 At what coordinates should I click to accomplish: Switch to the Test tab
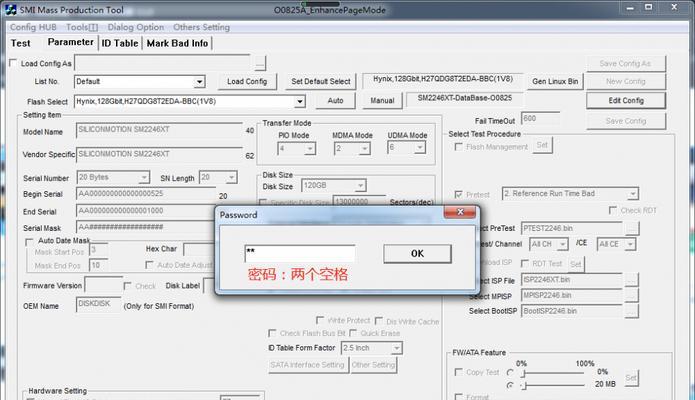tap(20, 43)
